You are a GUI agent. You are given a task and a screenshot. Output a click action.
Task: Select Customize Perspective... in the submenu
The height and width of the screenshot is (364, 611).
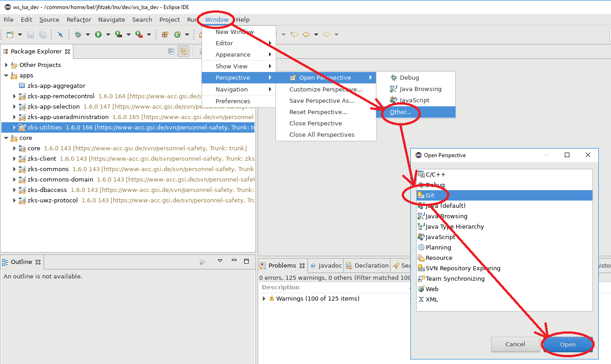pos(326,90)
